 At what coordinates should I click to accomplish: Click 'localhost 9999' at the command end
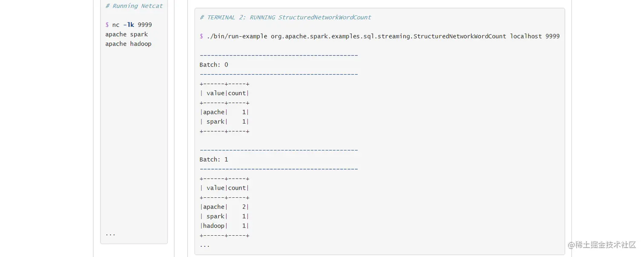point(535,36)
